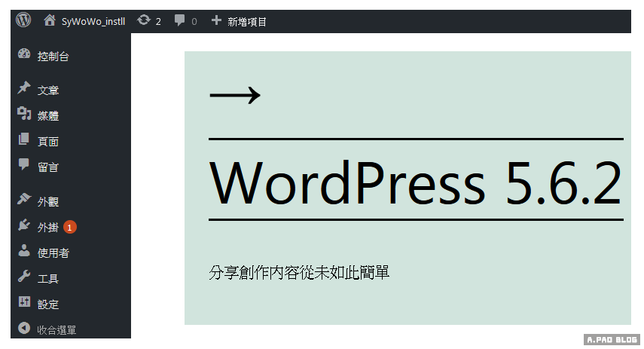Click the plugin update count badge
This screenshot has height=349, width=644.
pos(69,227)
